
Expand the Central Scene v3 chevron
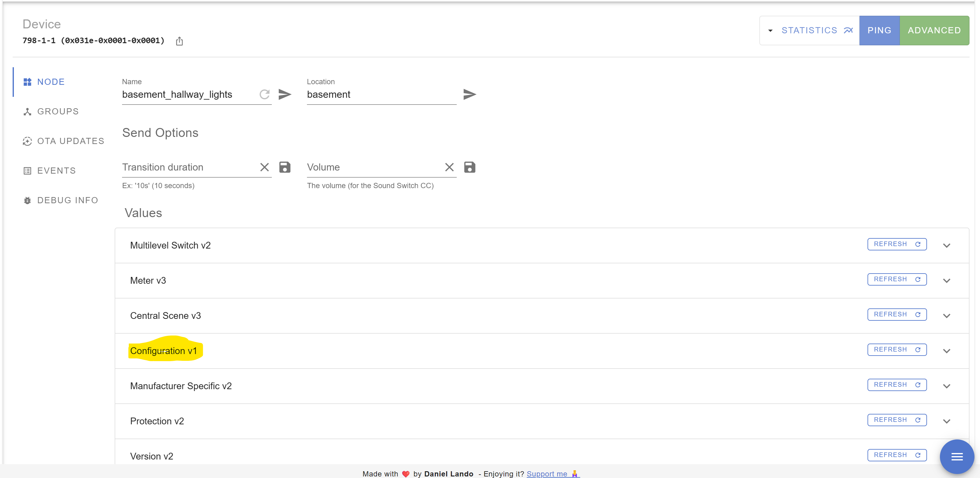point(946,316)
